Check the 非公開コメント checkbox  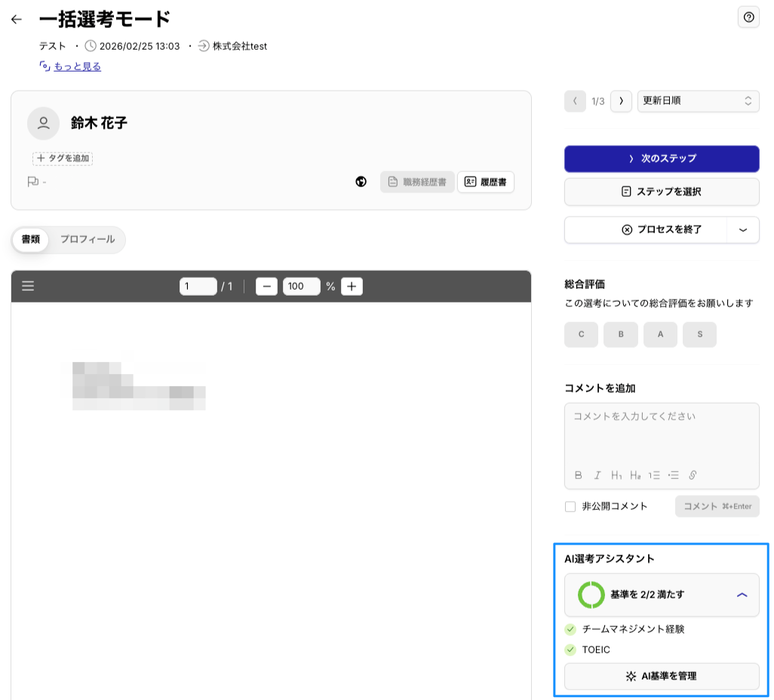click(570, 506)
